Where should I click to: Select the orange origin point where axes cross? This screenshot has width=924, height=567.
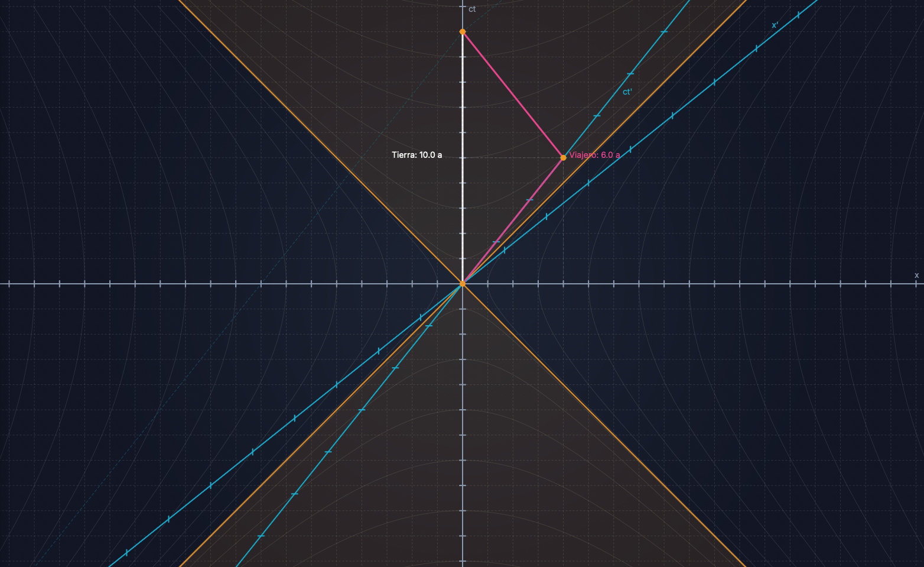pyautogui.click(x=463, y=284)
